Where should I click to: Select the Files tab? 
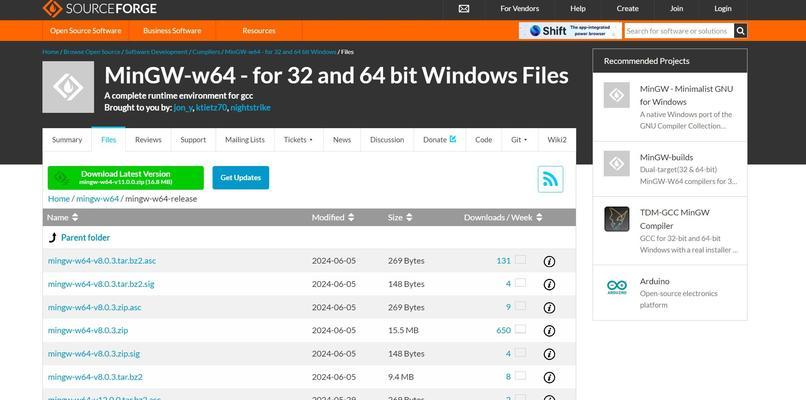pyautogui.click(x=108, y=140)
